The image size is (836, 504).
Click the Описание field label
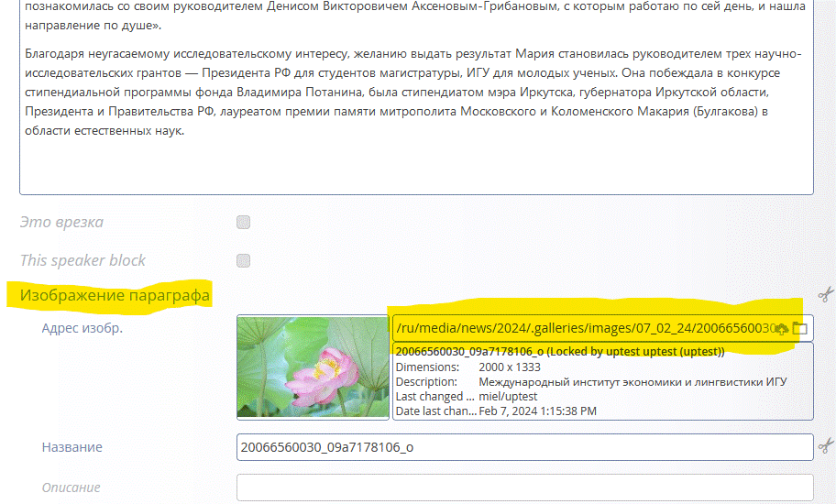[71, 488]
